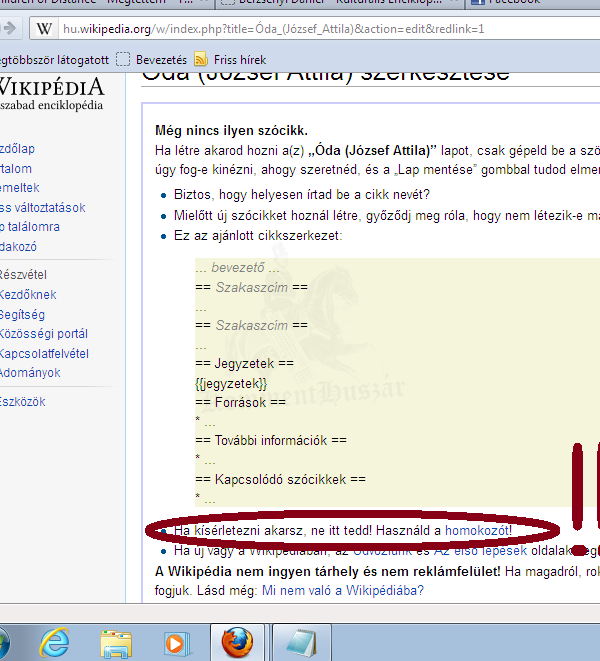Open Kezdőlap in the sidebar
The height and width of the screenshot is (661, 600).
17,149
